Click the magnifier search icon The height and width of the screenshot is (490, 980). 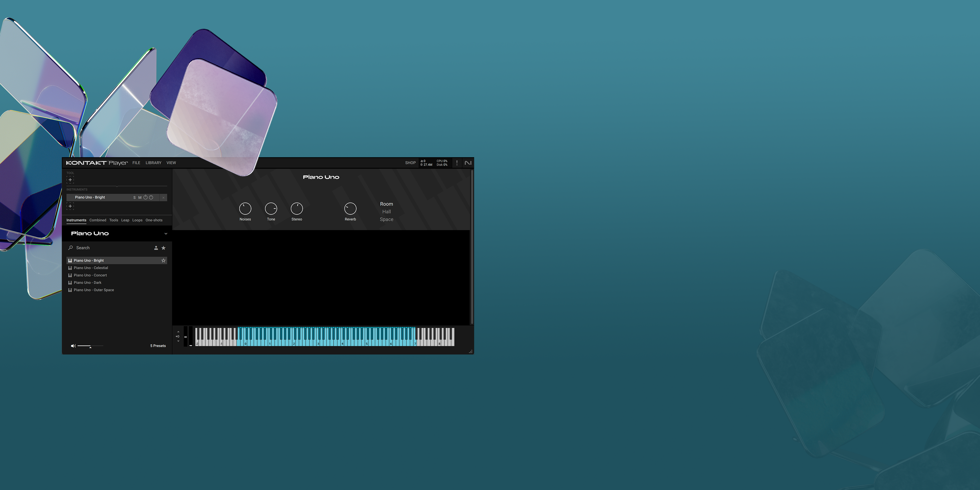(x=70, y=248)
